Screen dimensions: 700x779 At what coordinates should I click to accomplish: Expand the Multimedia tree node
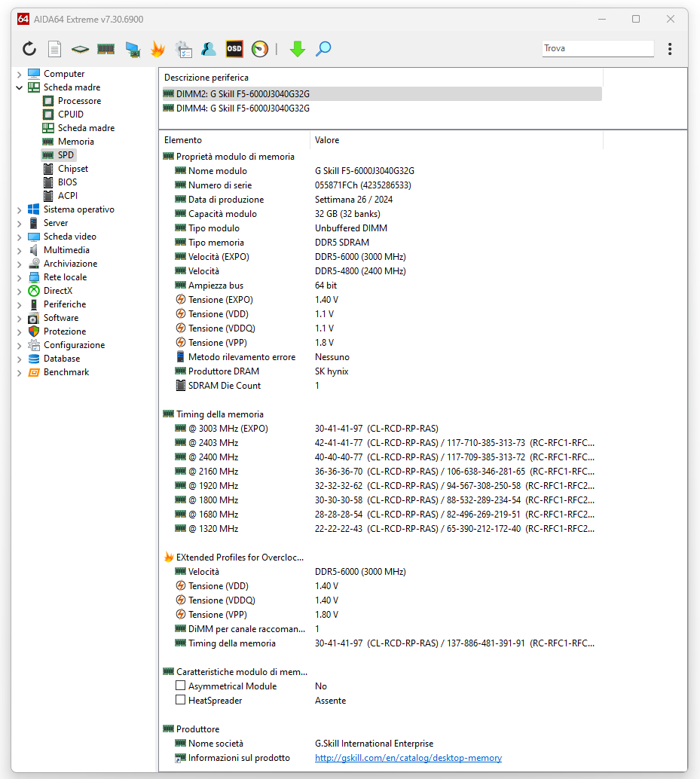(x=20, y=250)
